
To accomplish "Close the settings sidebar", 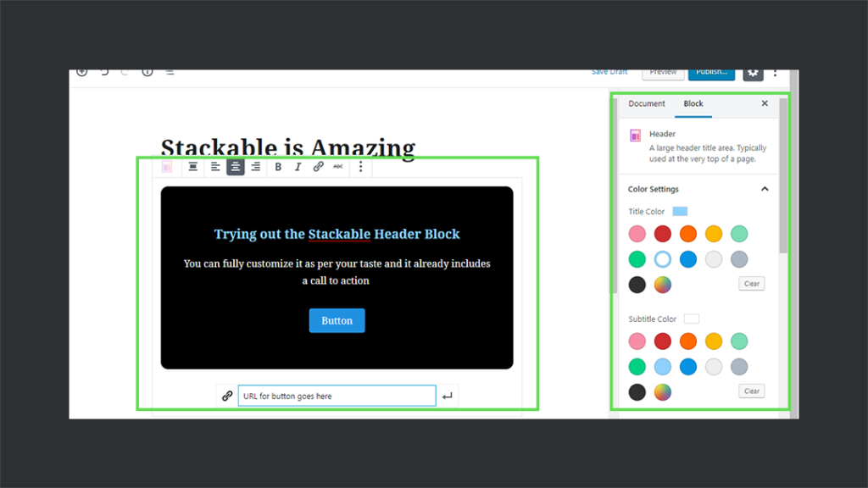I will (765, 103).
